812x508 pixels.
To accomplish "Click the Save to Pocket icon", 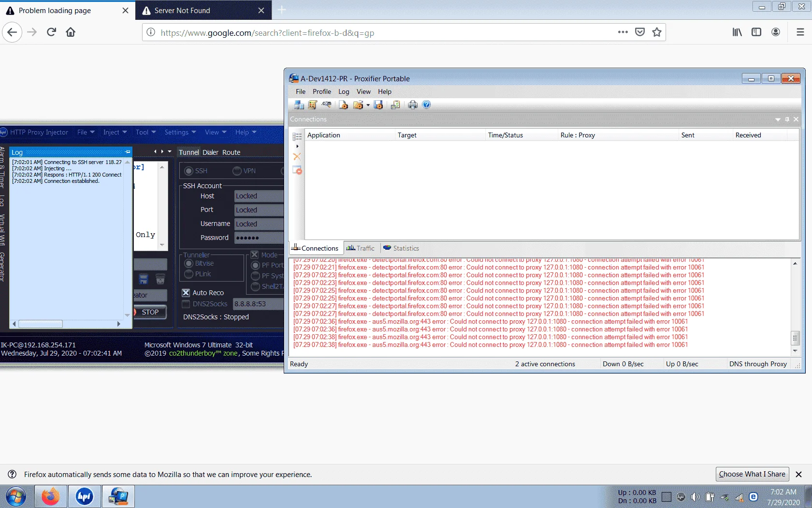I will [x=640, y=32].
